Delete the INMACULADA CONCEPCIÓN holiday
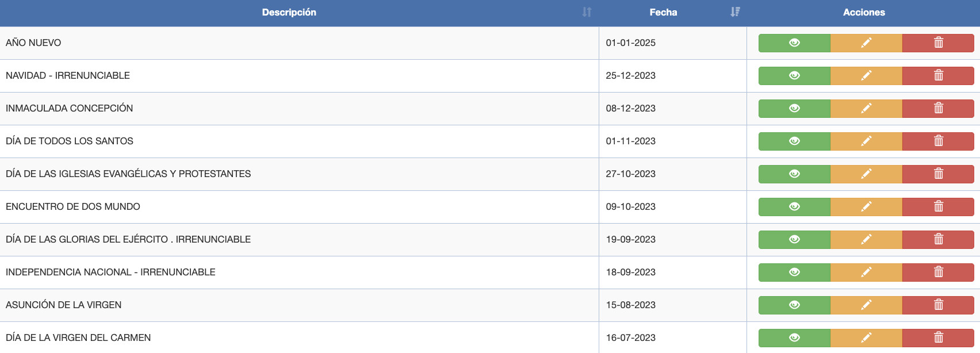980x353 pixels. tap(938, 109)
